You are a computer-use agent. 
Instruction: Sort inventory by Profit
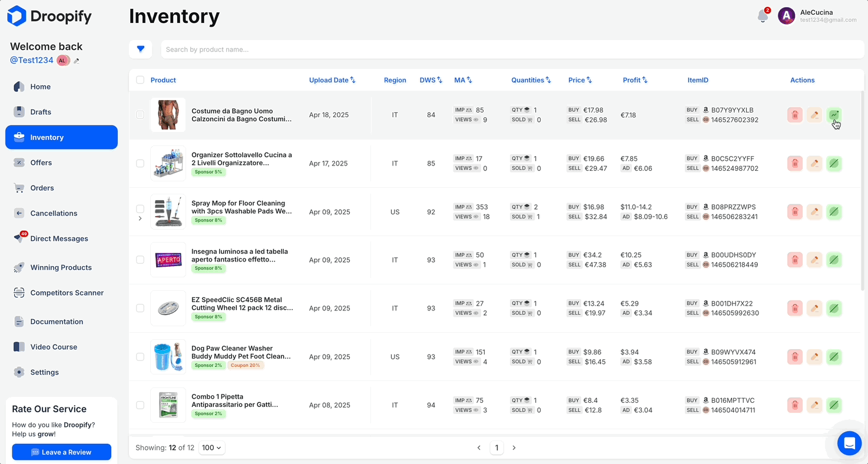tap(635, 80)
